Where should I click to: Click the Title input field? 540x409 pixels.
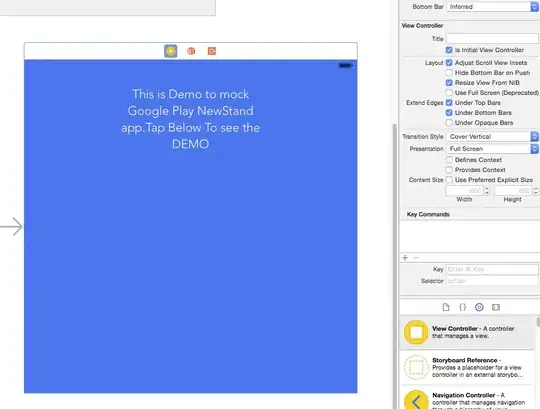(x=492, y=39)
